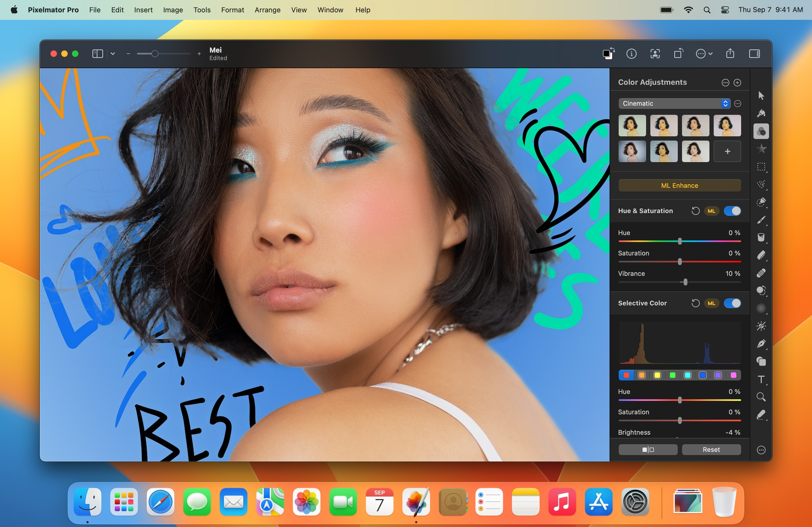Open Spotlight search in menu bar
The image size is (812, 527).
coord(707,10)
